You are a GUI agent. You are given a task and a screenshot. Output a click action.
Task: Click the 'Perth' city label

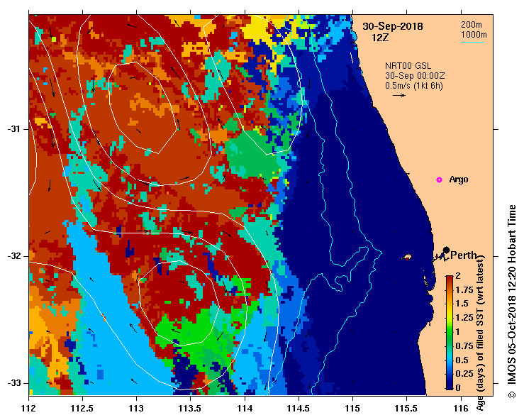coord(464,255)
